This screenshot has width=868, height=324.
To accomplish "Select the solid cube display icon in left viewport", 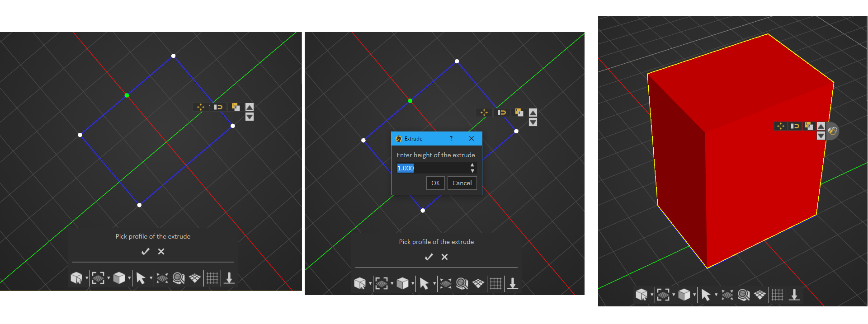I will click(119, 278).
